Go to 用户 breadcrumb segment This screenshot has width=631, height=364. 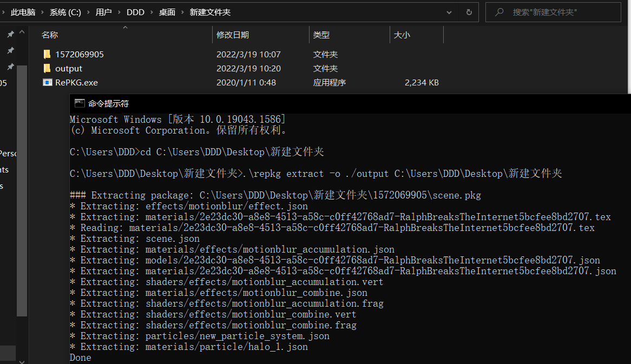[x=103, y=12]
